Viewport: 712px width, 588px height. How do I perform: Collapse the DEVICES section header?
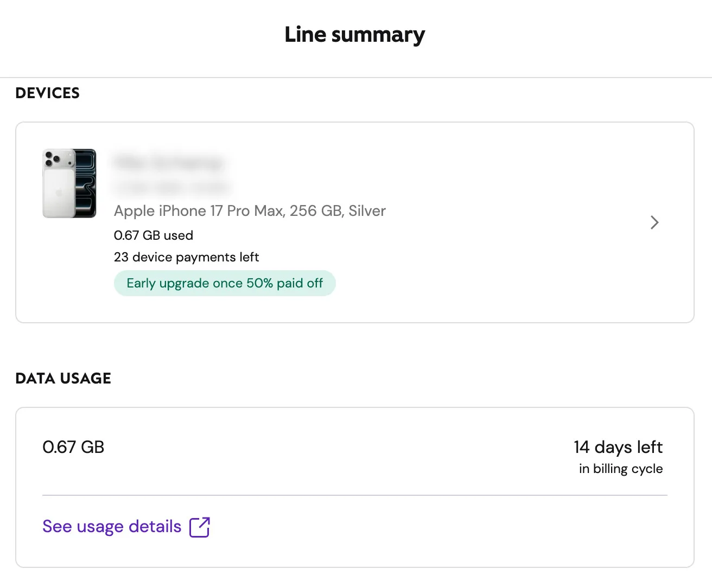tap(47, 93)
